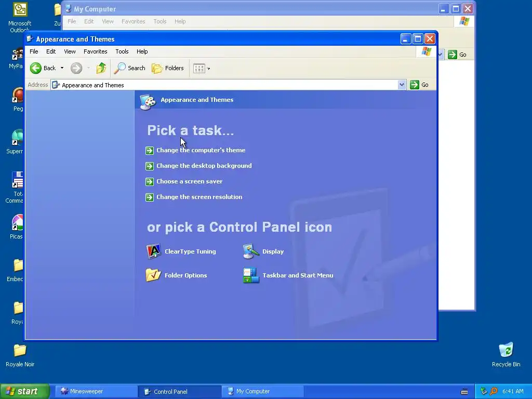The image size is (532, 399).
Task: Switch to My Computer taskbar button
Action: tap(262, 391)
